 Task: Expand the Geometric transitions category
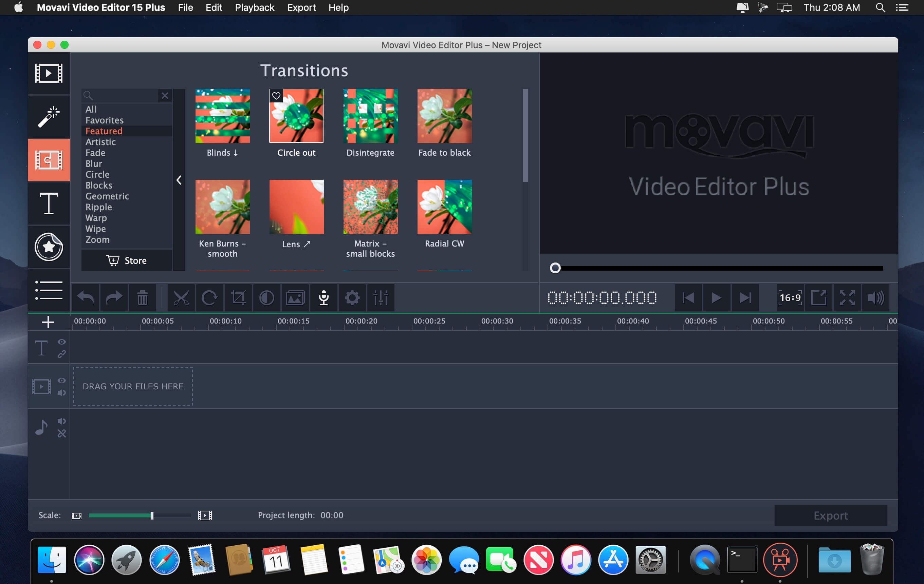click(107, 195)
